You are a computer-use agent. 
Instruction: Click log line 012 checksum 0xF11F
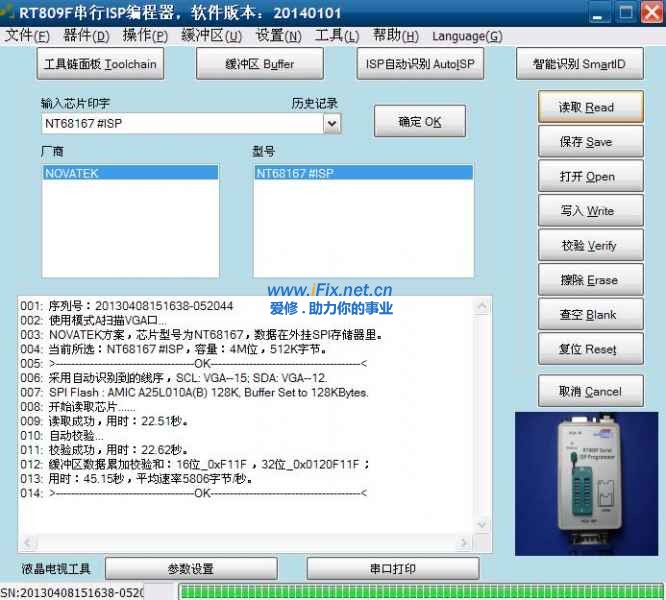pos(195,464)
